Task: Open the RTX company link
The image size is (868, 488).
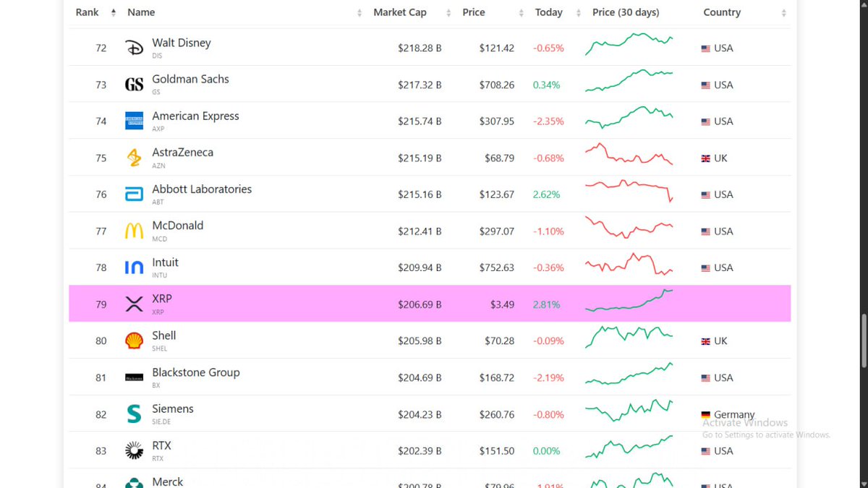Action: click(161, 445)
